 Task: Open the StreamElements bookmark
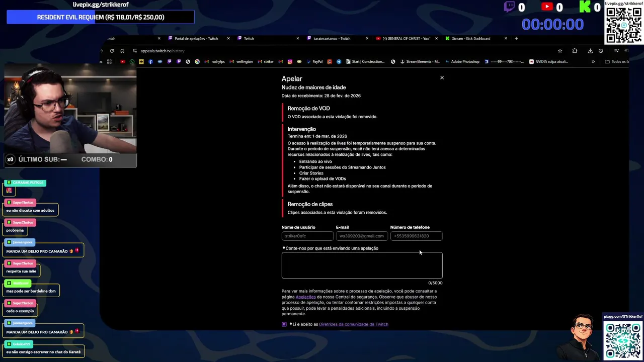tap(420, 61)
